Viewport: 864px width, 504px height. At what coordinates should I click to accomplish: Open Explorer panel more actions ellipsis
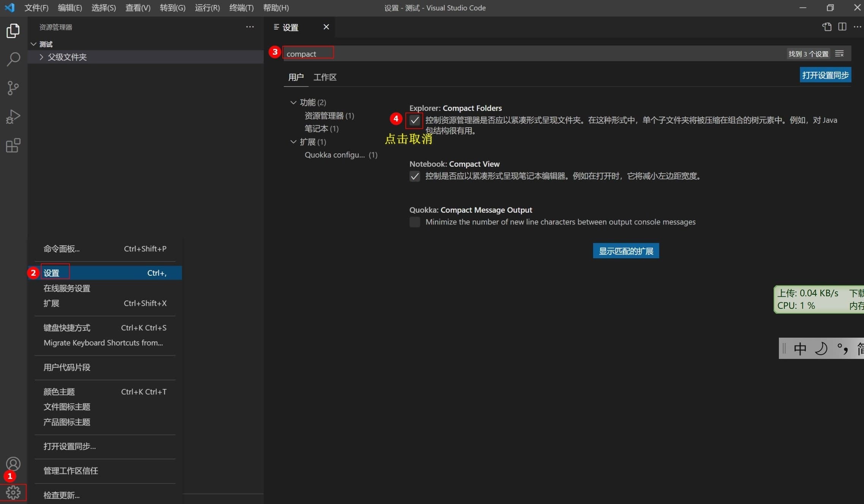pyautogui.click(x=250, y=27)
